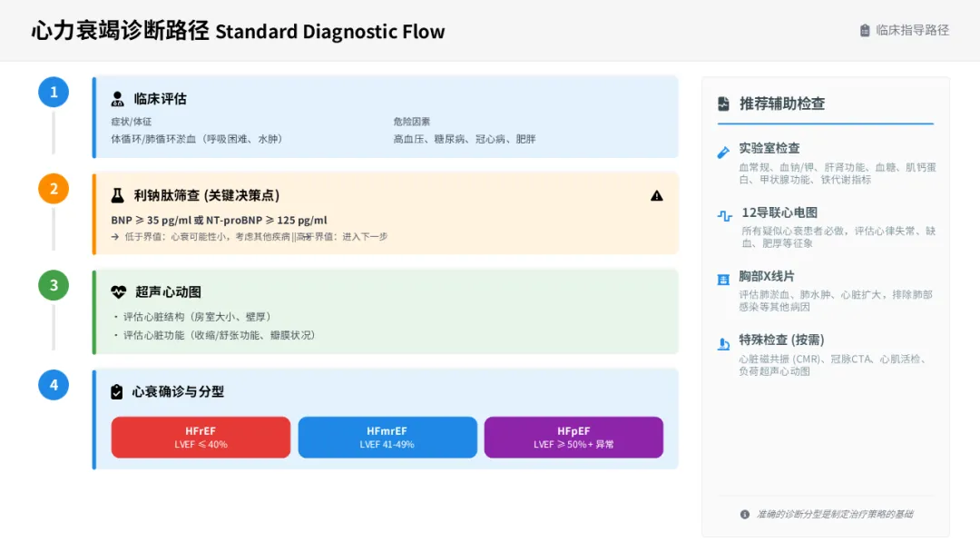The image size is (980, 552).
Task: Select the blue HFmrEF classification card
Action: tap(387, 438)
